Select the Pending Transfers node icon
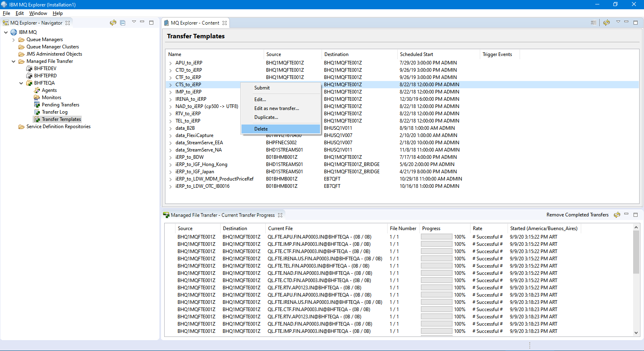 click(x=37, y=105)
